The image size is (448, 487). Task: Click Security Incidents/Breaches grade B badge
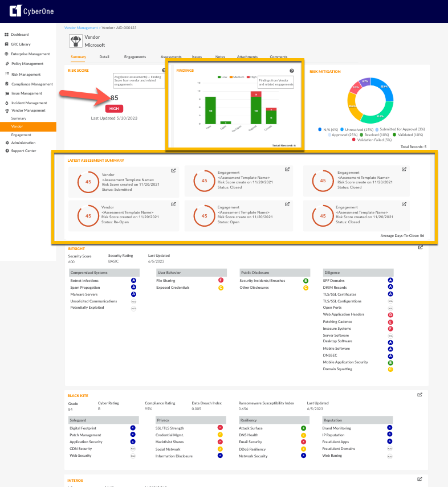(306, 281)
